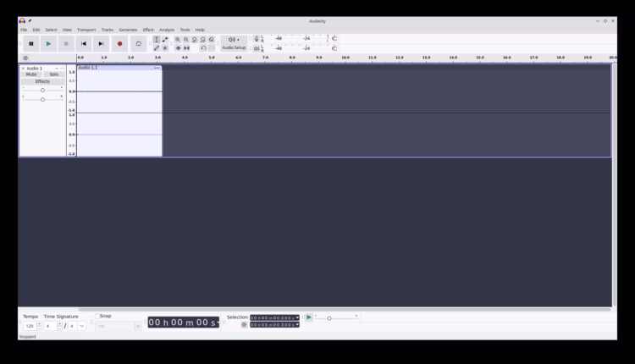This screenshot has width=635, height=364.
Task: Click the Zoom Out magnifier
Action: coord(186,40)
